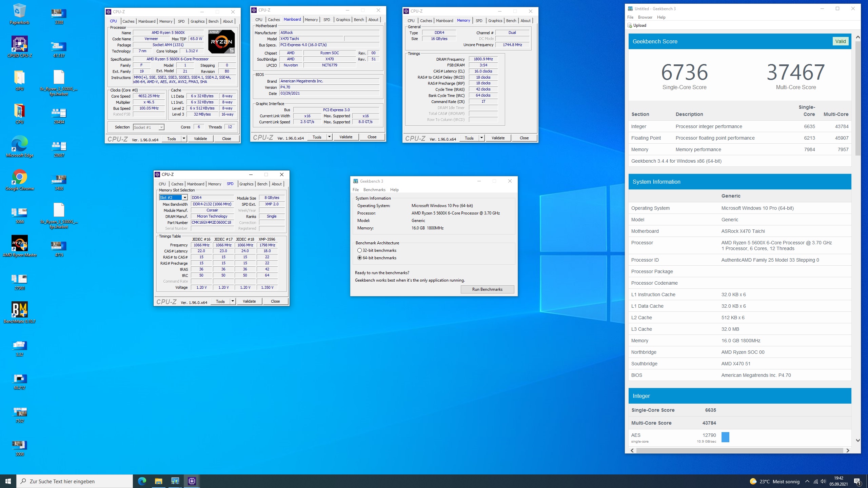Switch to CPU-Z taskbar icon
The height and width of the screenshot is (488, 868).
[x=192, y=481]
